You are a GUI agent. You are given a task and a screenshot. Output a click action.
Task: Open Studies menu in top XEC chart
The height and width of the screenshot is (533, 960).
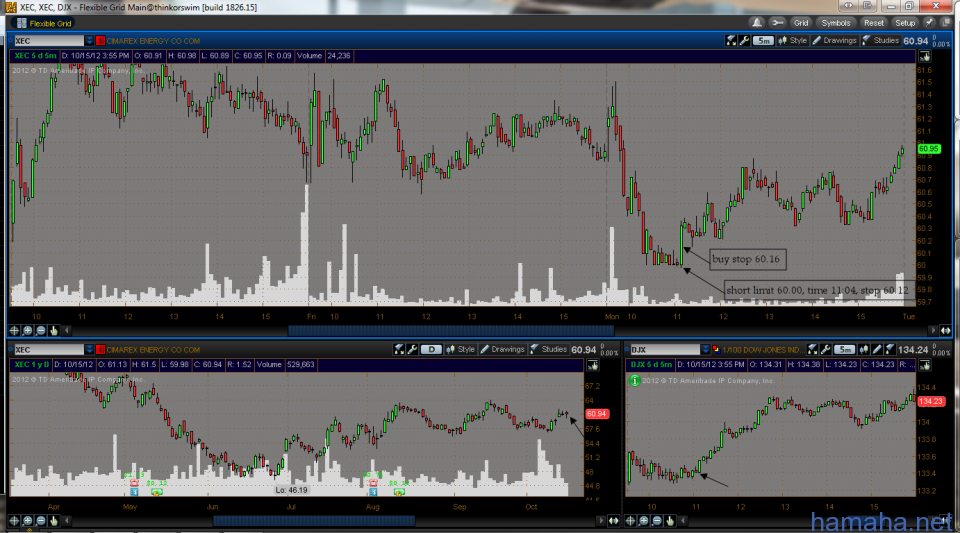[x=880, y=40]
